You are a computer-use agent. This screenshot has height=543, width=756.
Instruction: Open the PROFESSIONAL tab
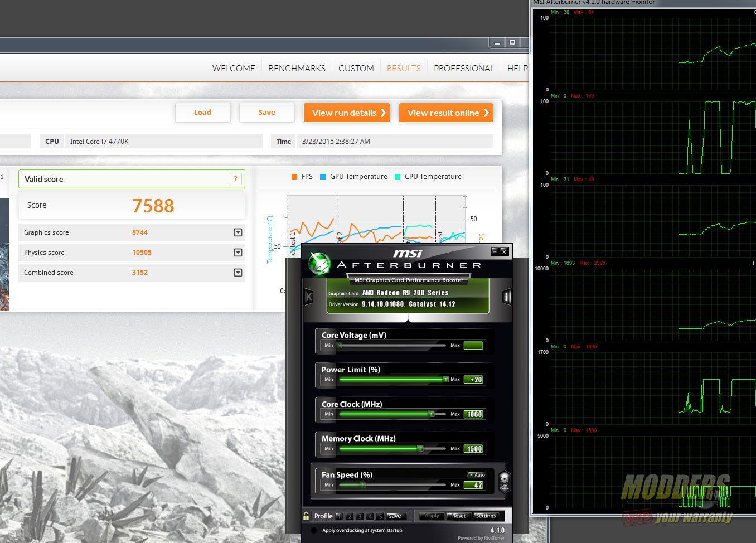(464, 68)
